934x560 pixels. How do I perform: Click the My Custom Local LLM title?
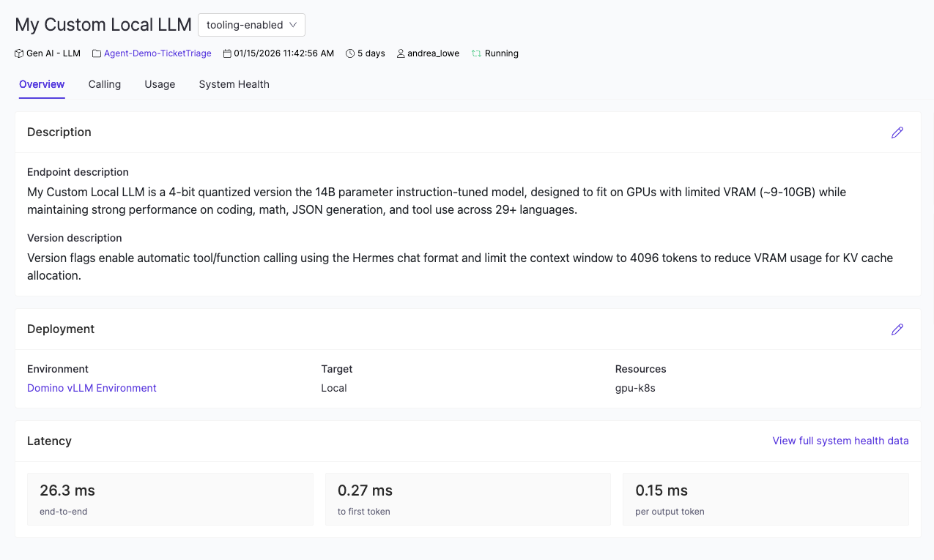pos(103,25)
